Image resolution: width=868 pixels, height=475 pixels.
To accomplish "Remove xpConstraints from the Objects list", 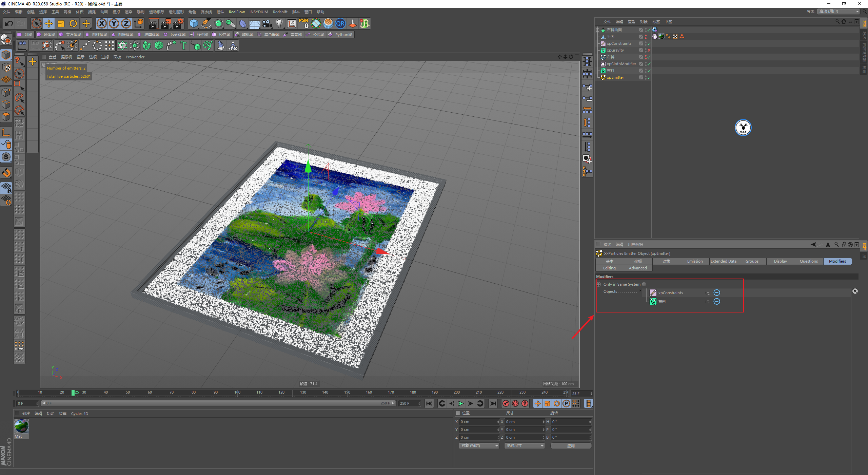I will pyautogui.click(x=717, y=293).
